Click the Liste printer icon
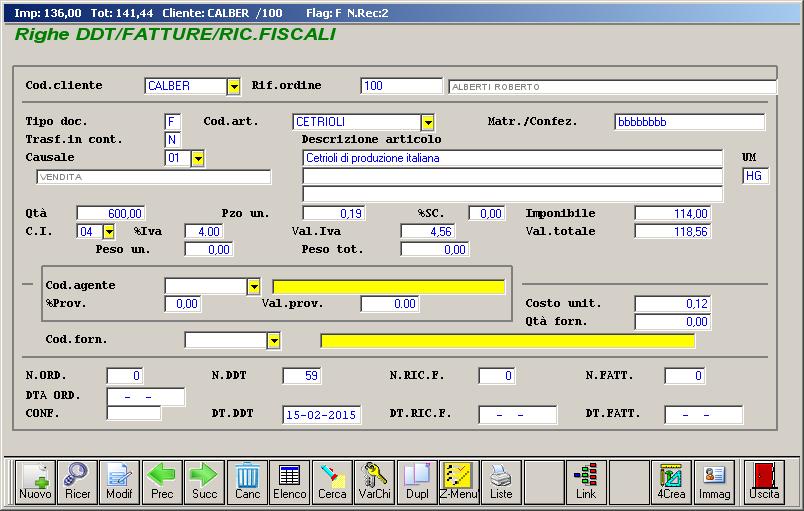 501,482
